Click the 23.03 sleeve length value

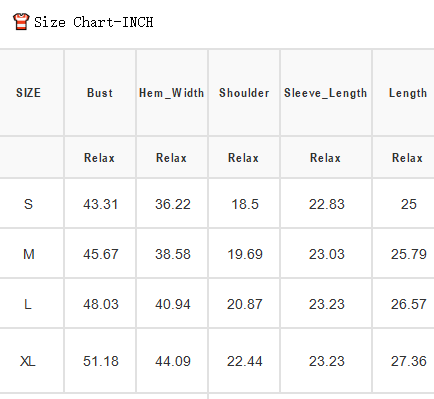[327, 254]
